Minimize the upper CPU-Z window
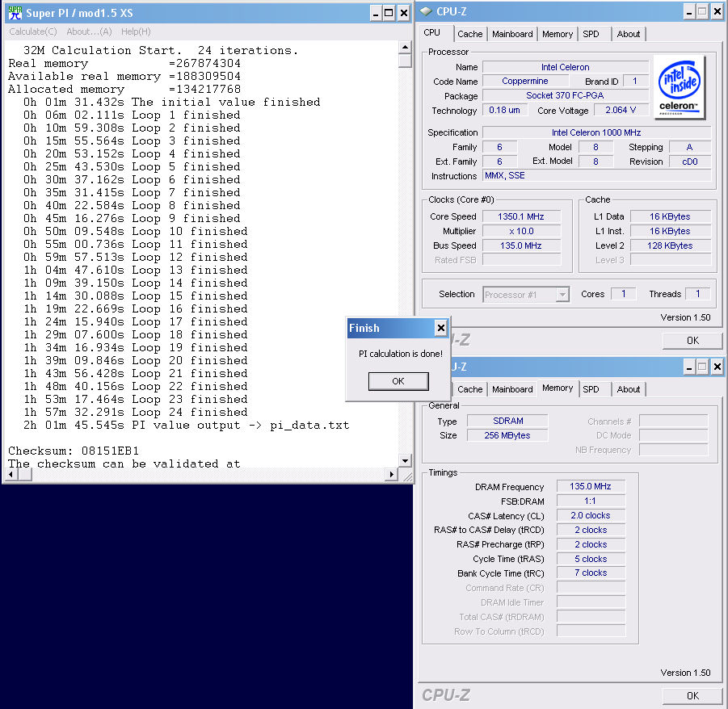Viewport: 728px width, 709px height. [689, 11]
